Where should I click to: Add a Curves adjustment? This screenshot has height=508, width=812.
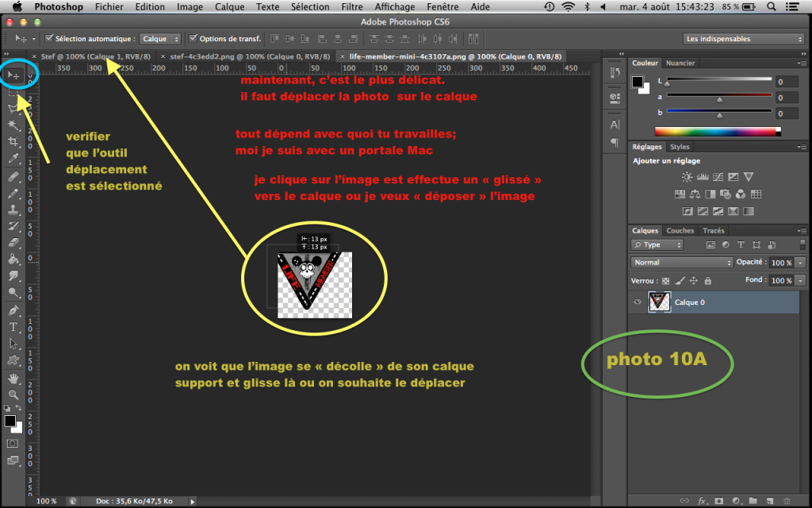pos(718,177)
